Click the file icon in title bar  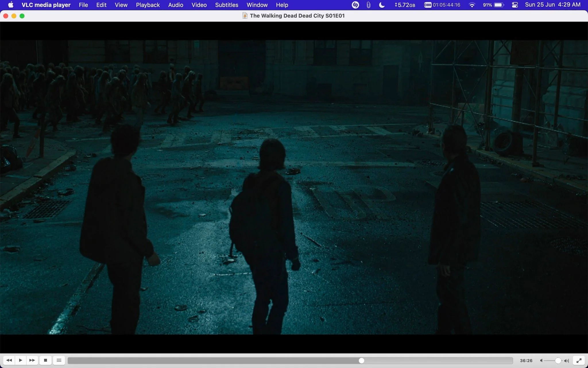pos(245,16)
